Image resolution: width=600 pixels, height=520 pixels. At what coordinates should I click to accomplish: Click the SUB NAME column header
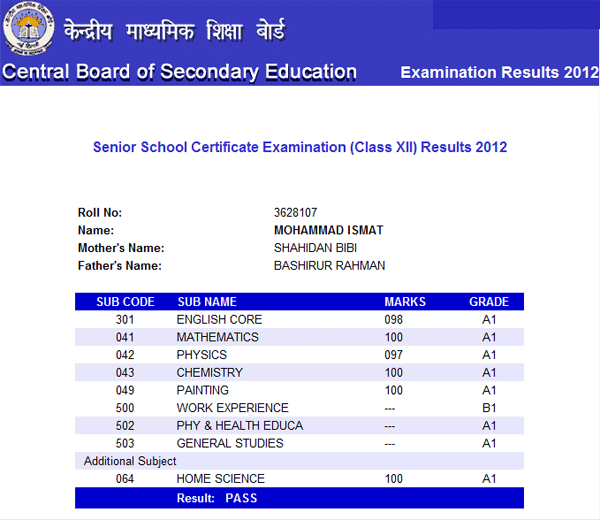206,302
